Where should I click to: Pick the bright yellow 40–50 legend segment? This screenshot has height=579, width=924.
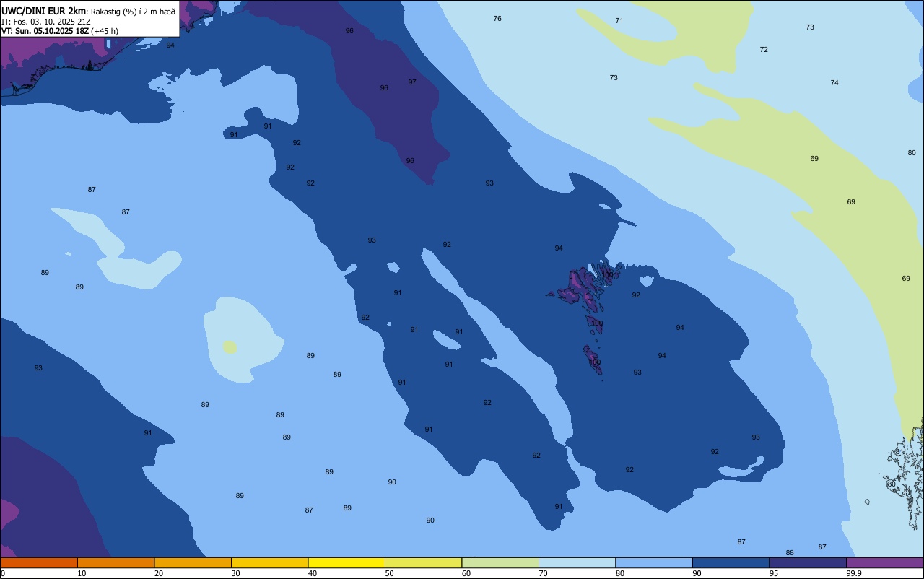tap(346, 562)
